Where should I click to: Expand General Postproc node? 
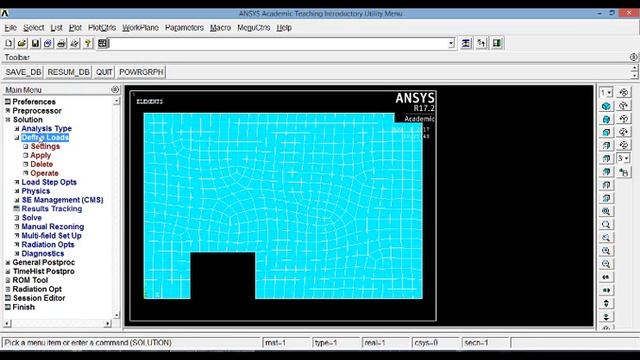coord(8,262)
